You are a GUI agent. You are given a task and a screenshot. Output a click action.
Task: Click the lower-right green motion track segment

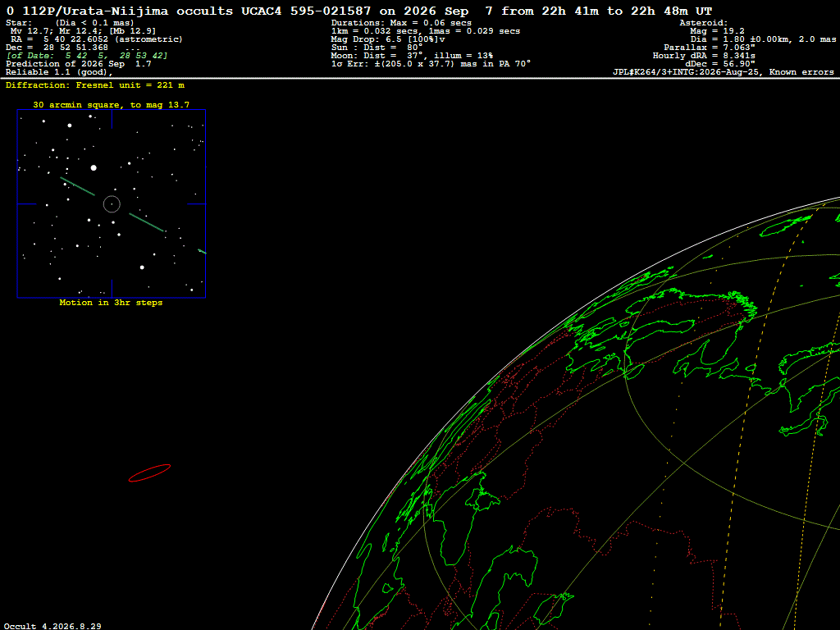tap(146, 222)
